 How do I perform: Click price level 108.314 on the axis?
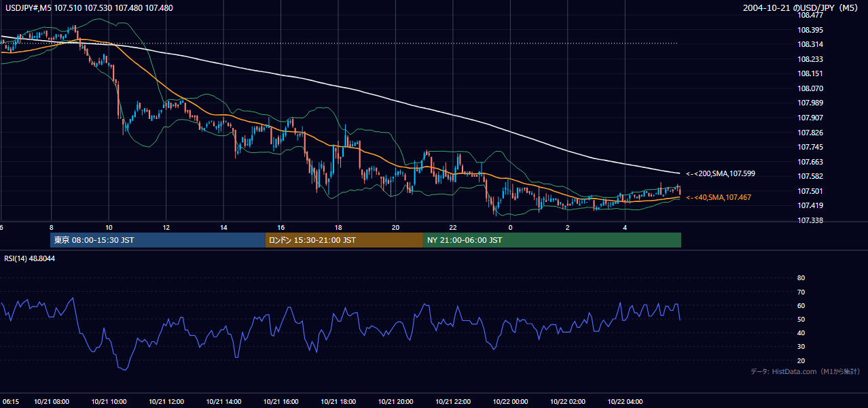pos(810,44)
